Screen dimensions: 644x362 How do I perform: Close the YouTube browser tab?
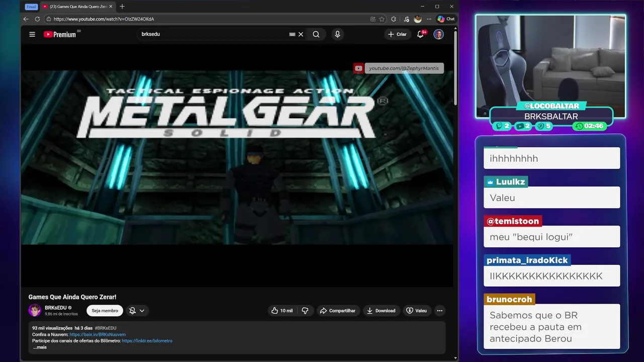tap(111, 7)
